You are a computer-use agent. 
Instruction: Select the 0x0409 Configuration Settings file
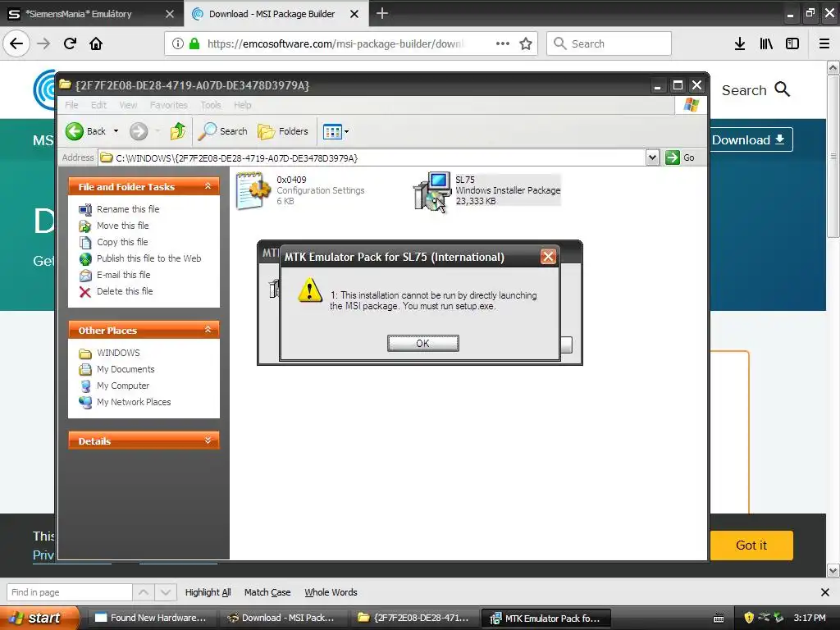click(x=300, y=190)
